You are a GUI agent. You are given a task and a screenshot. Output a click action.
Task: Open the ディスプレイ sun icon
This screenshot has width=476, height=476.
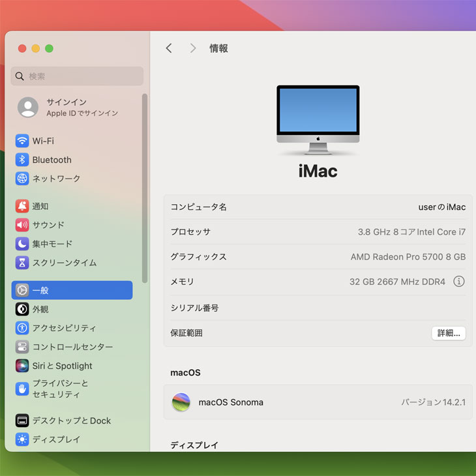[22, 439]
